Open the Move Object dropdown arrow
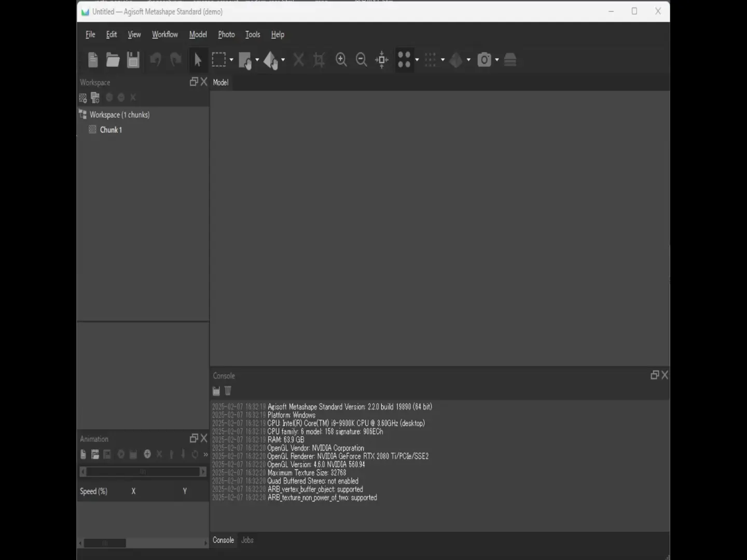This screenshot has width=747, height=560. click(283, 60)
